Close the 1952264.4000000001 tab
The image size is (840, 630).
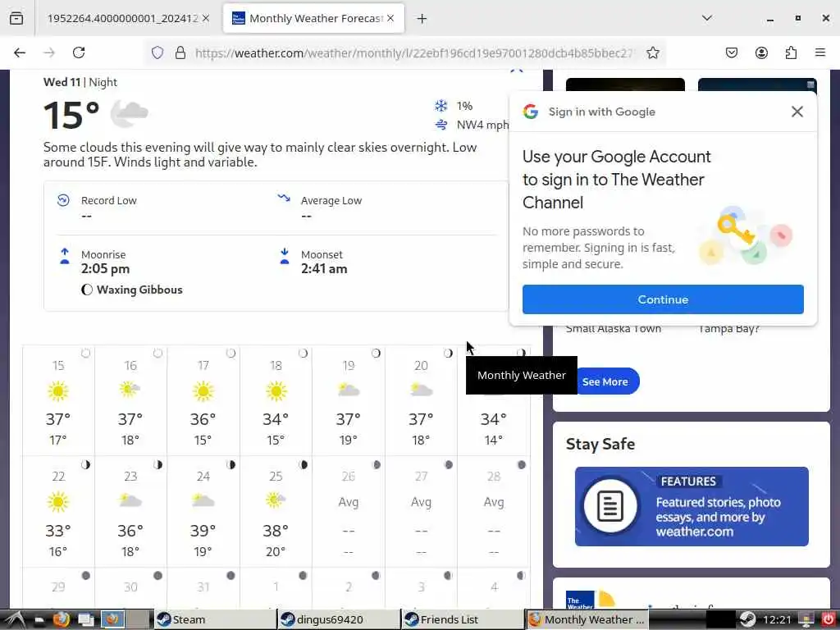[206, 18]
